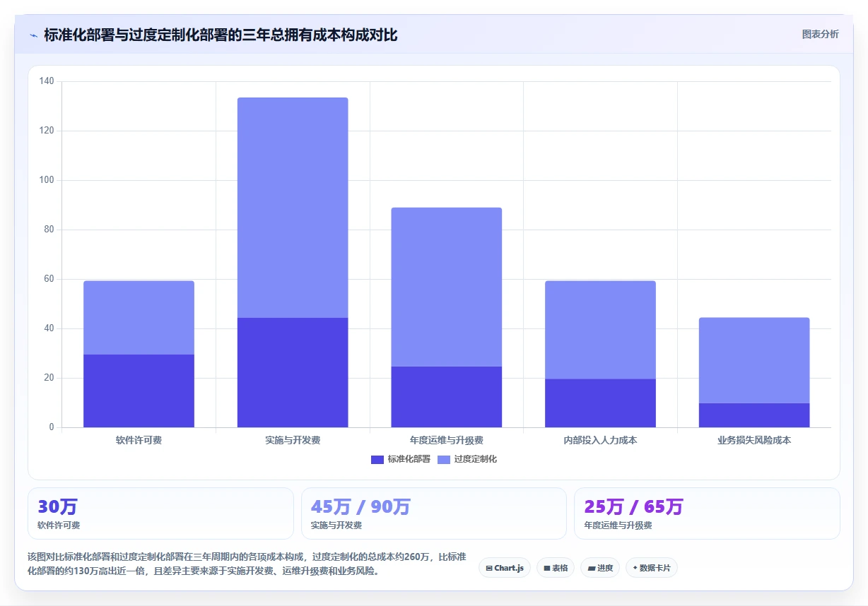
Task: Click the 内部投入人力成本 x-axis label
Action: point(600,440)
